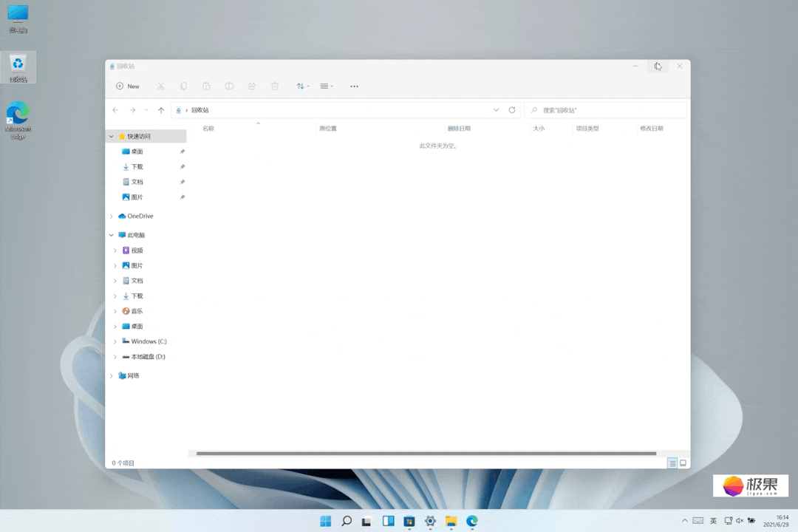
Task: Sort by the 大小 column header
Action: [x=539, y=129]
